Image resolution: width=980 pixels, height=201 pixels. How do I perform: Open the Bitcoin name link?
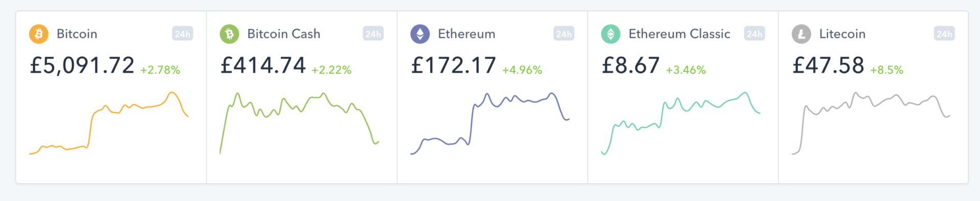click(x=77, y=34)
